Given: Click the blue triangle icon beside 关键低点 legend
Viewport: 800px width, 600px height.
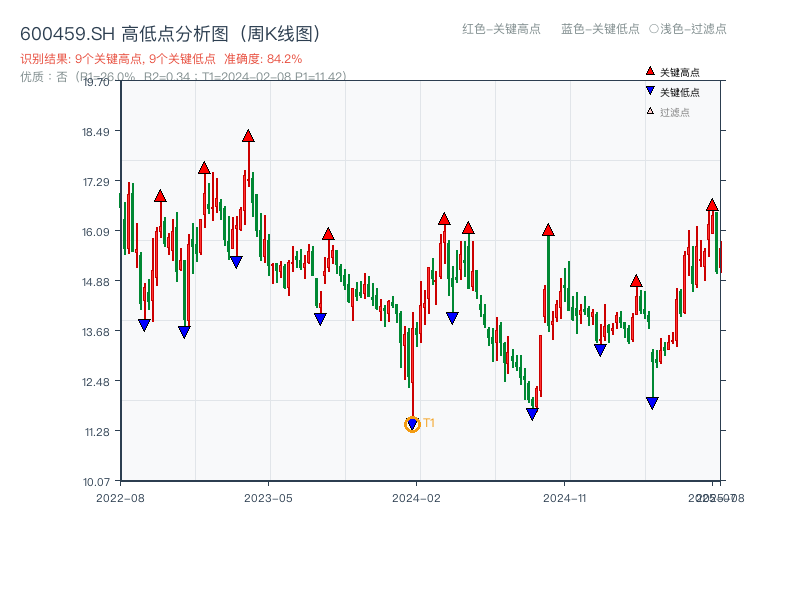Looking at the screenshot, I should coord(650,91).
